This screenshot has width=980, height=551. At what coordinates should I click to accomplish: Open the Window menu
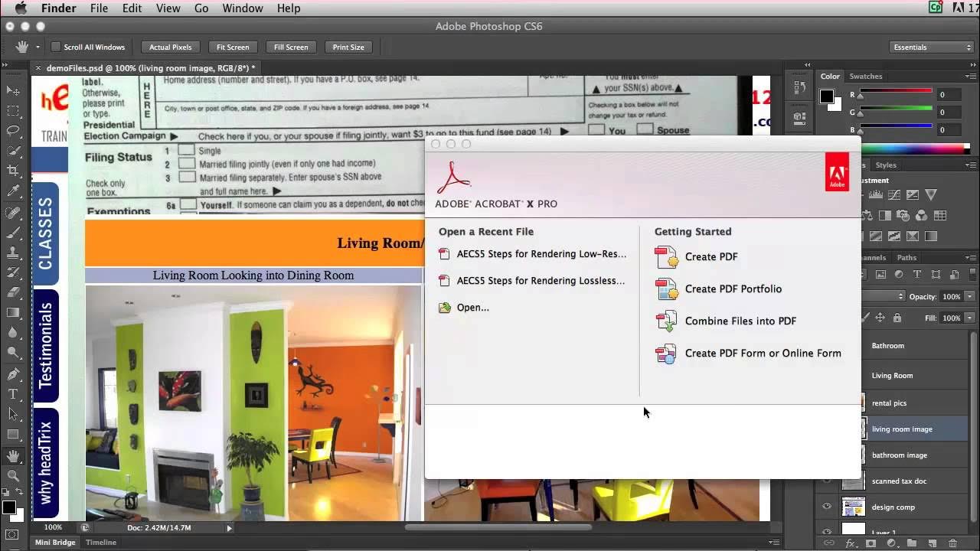pyautogui.click(x=242, y=8)
